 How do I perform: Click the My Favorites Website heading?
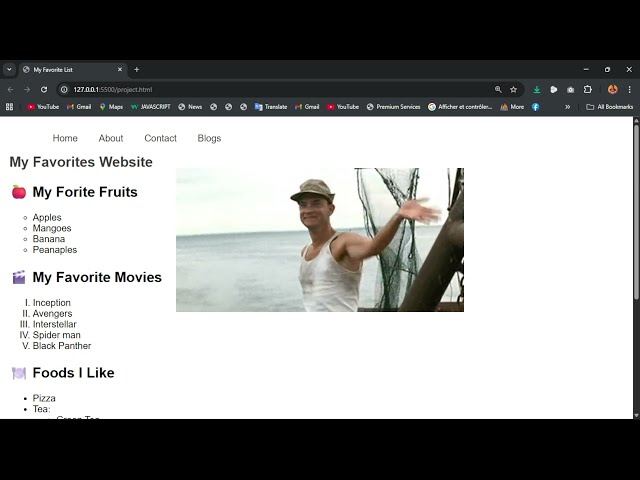[x=81, y=162]
